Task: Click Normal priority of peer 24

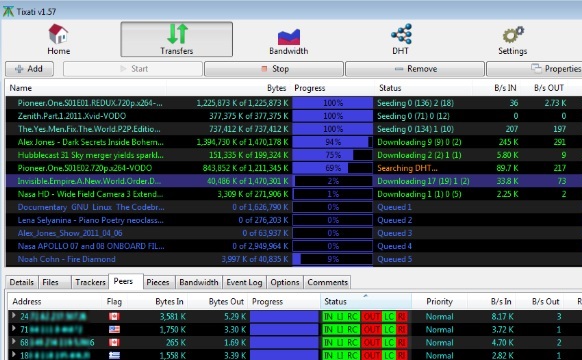Action: (x=439, y=317)
